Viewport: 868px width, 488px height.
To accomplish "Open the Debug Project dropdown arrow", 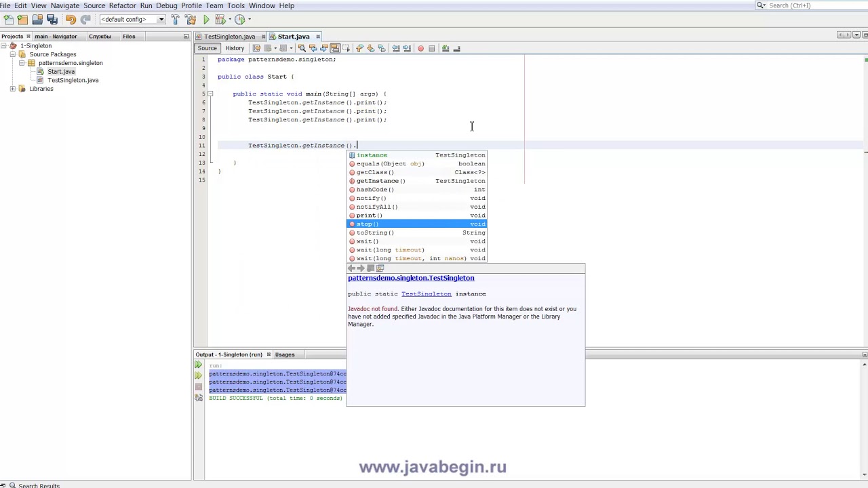I will [229, 20].
